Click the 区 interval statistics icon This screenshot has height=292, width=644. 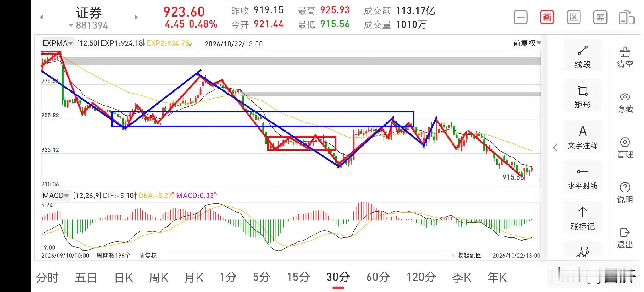point(574,17)
